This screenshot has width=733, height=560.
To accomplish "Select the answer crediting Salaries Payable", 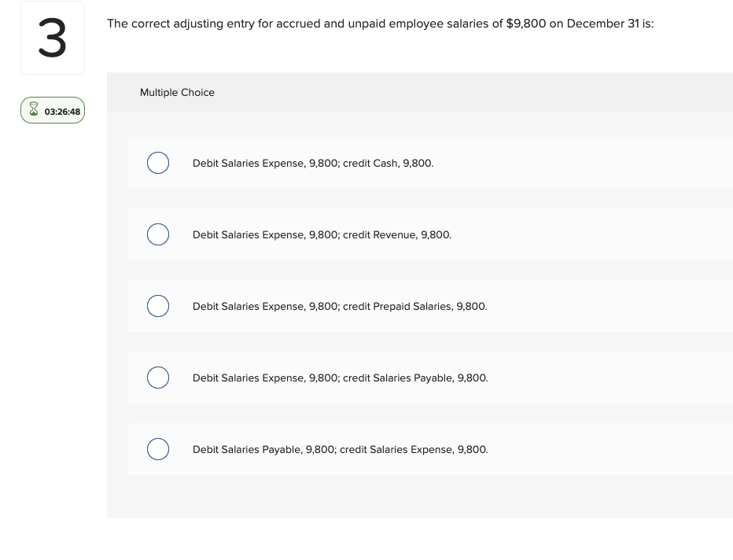I will [340, 378].
